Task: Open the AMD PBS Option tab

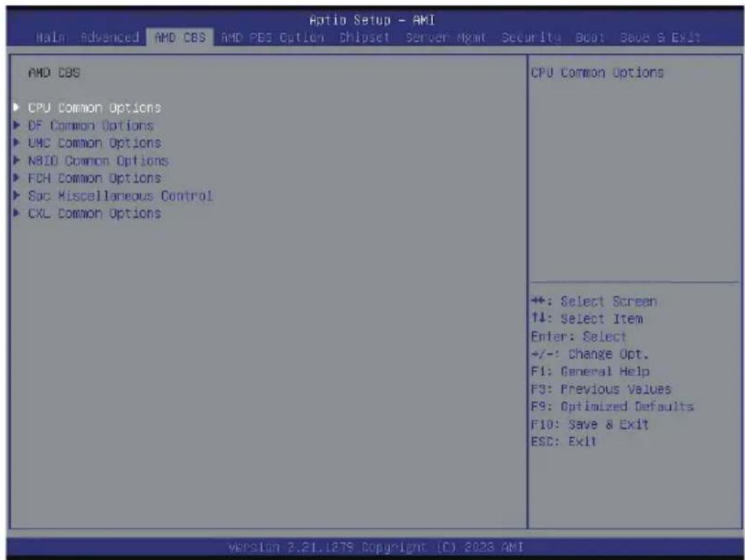Action: coord(273,37)
